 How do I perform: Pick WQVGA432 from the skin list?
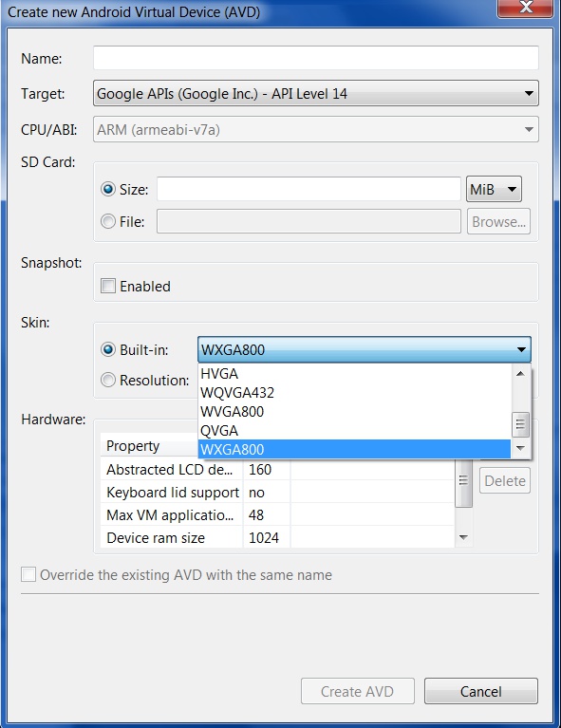click(355, 393)
